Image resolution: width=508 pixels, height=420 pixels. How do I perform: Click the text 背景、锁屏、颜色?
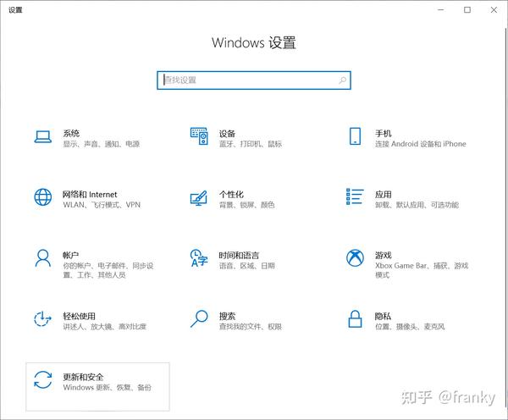coord(247,205)
